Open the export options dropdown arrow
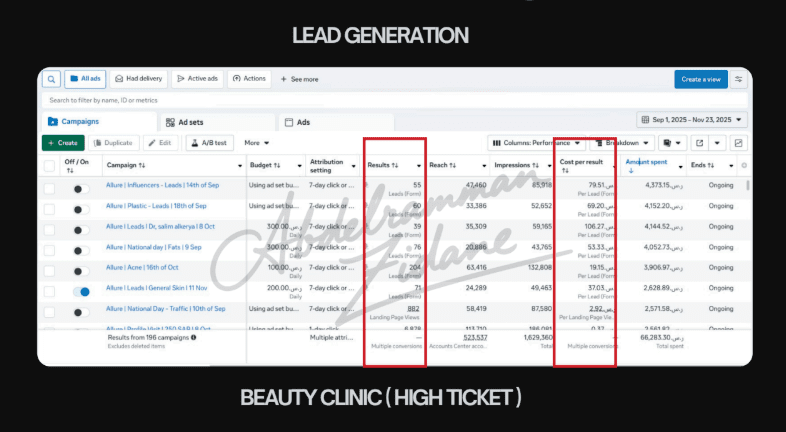 pyautogui.click(x=717, y=143)
